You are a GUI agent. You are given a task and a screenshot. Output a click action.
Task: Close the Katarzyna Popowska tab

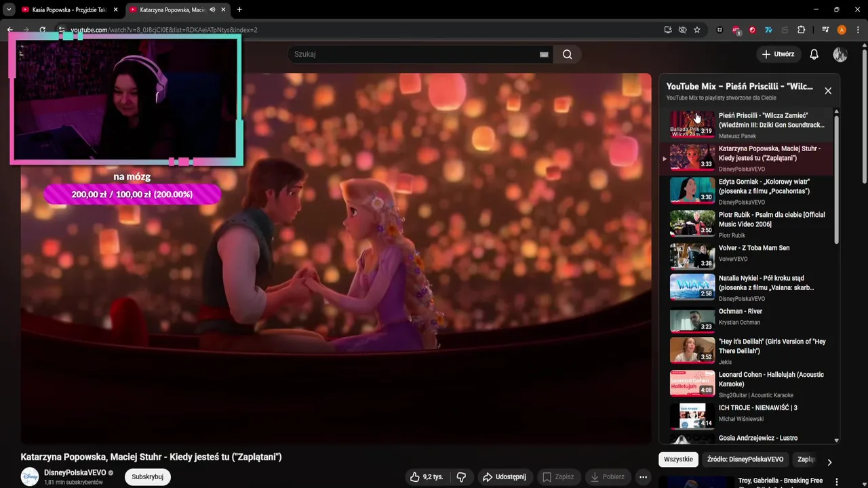click(x=223, y=9)
